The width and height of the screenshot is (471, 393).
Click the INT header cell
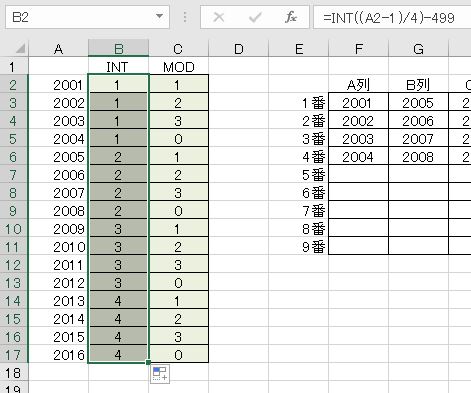[x=118, y=67]
